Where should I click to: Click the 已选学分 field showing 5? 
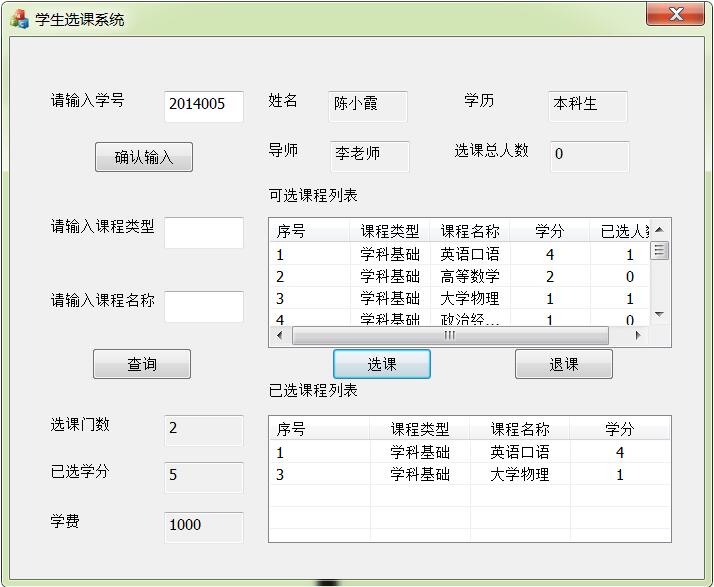point(204,477)
